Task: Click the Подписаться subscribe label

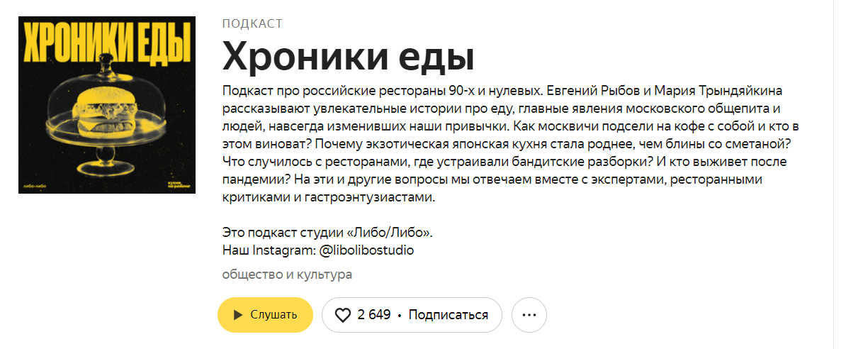Action: pyautogui.click(x=449, y=315)
